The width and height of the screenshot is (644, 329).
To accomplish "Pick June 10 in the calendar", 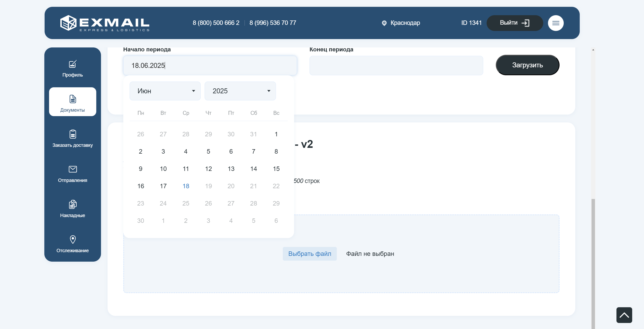I will (x=163, y=169).
